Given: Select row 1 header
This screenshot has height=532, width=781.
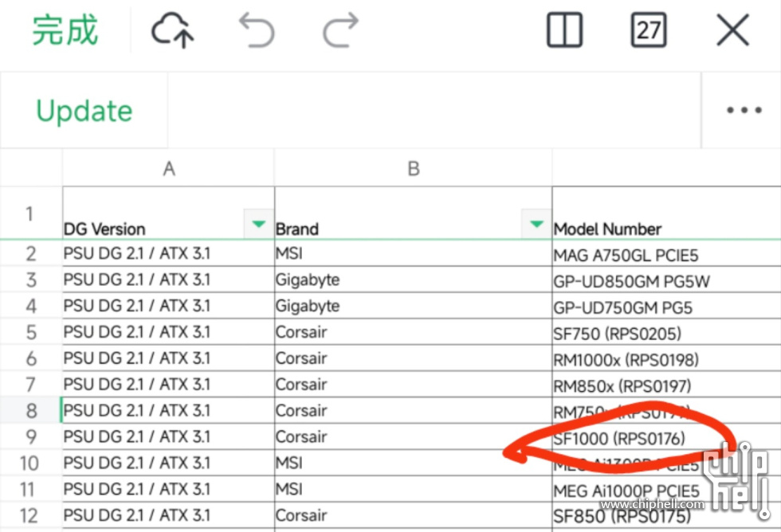Looking at the screenshot, I should [31, 213].
